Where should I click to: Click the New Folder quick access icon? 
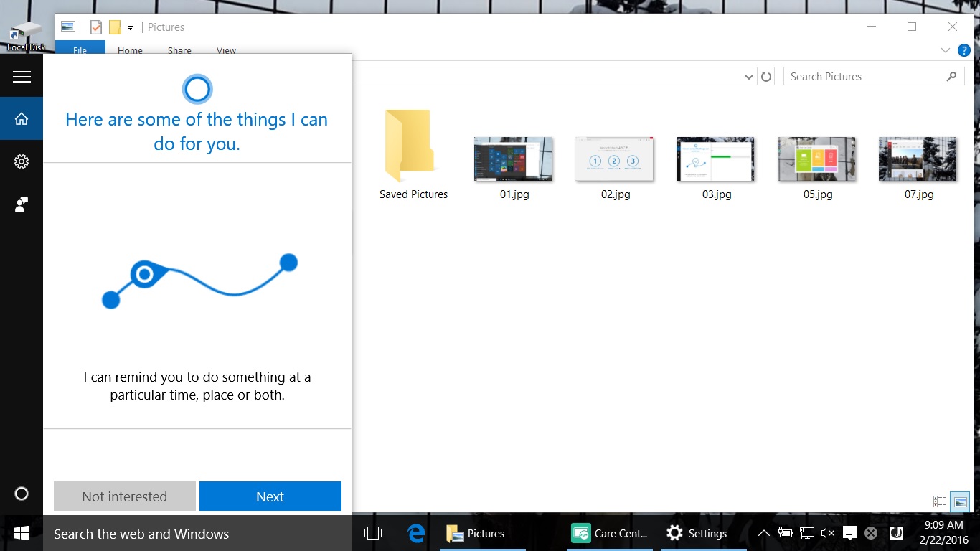[x=115, y=27]
